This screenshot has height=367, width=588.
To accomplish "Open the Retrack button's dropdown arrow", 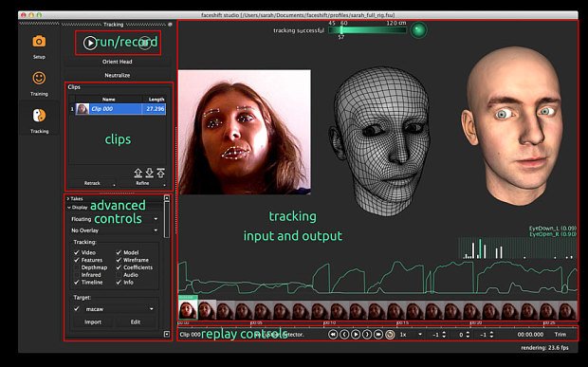I will 114,184.
